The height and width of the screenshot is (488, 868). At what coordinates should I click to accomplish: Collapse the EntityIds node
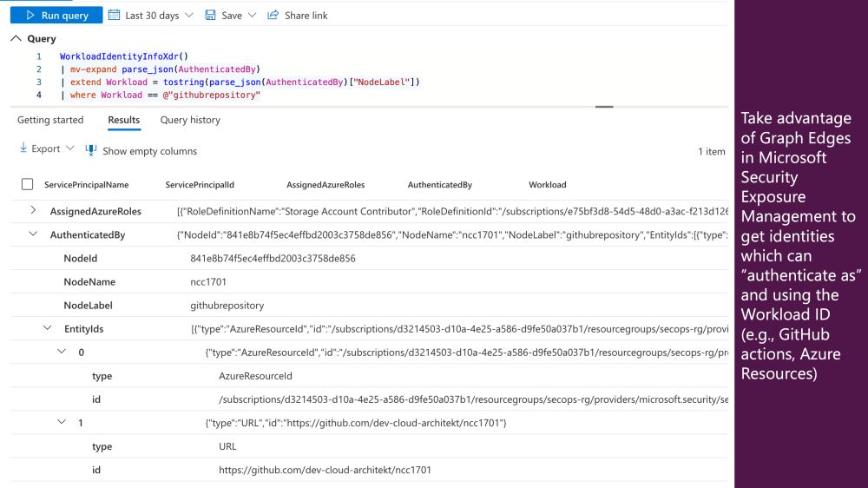(48, 328)
